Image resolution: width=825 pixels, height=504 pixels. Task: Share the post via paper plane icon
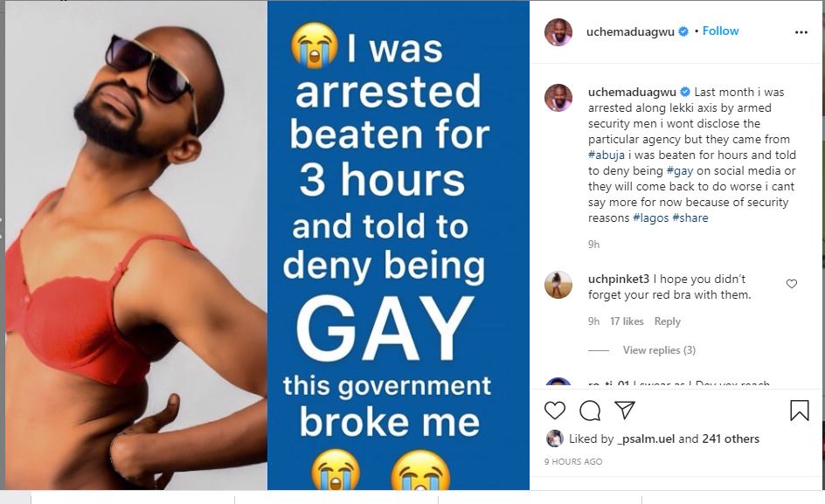point(625,410)
